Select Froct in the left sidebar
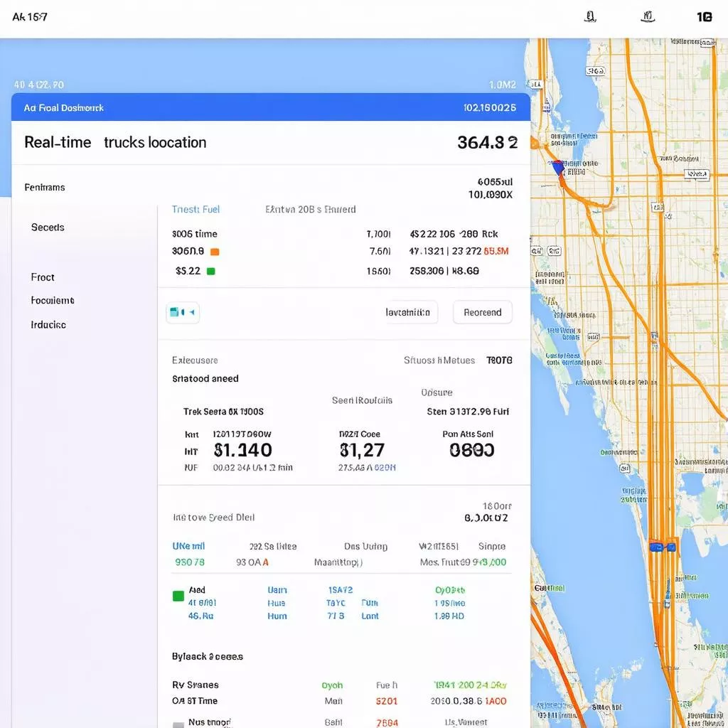This screenshot has width=728, height=728. tap(43, 277)
